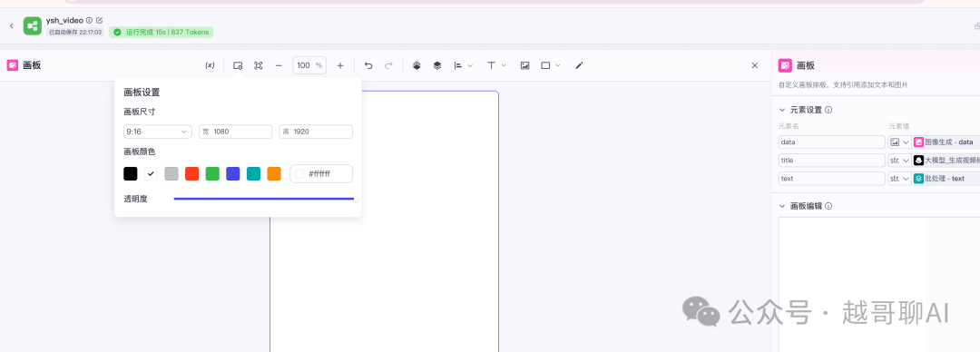Zoom in with the plus icon
This screenshot has width=980, height=352.
[x=340, y=65]
